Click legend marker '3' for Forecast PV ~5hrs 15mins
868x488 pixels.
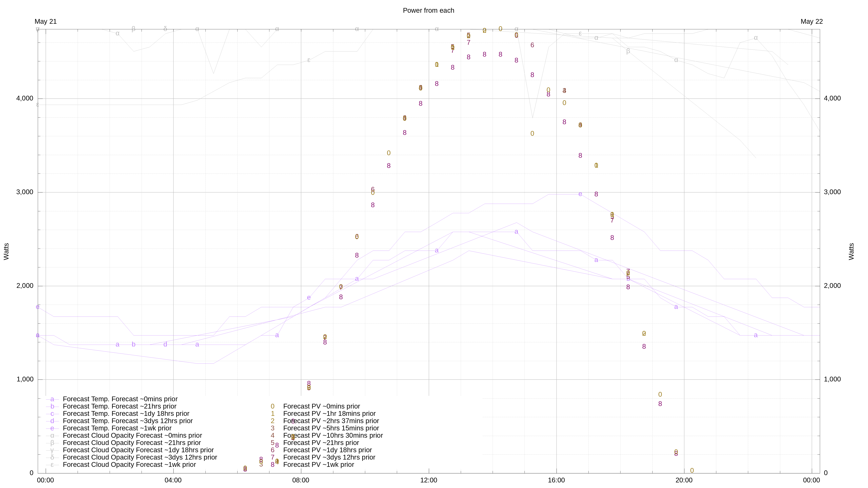273,428
